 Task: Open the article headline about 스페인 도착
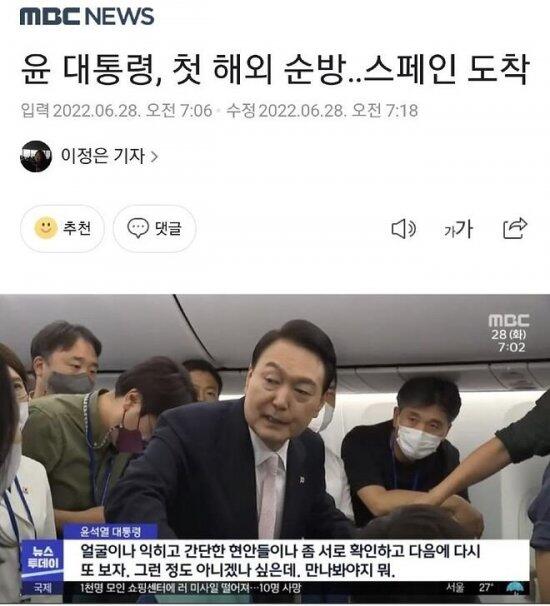tap(274, 70)
